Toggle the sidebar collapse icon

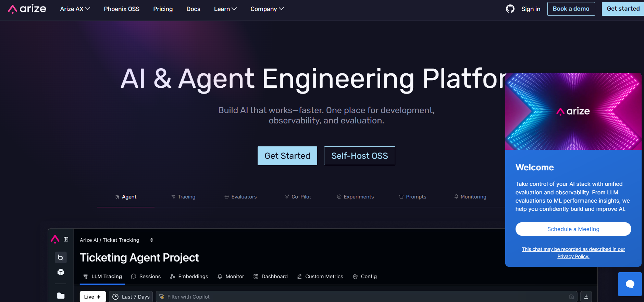pos(66,239)
